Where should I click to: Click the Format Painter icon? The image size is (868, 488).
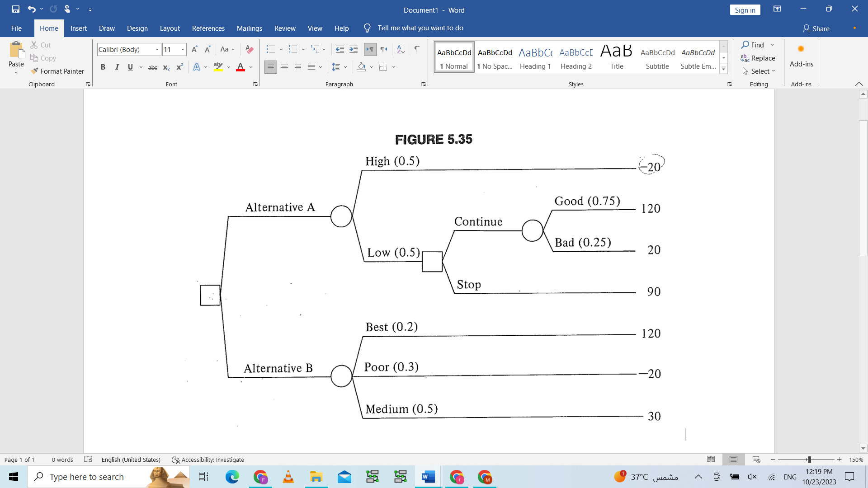[34, 71]
